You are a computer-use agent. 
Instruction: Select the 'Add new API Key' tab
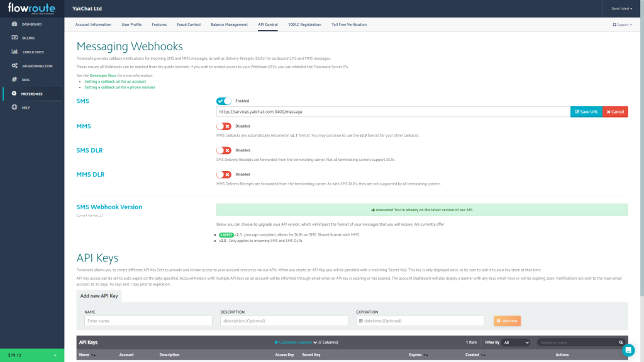(99, 296)
